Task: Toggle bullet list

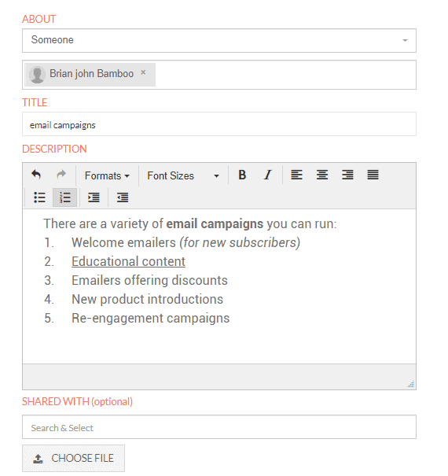Action: [39, 197]
